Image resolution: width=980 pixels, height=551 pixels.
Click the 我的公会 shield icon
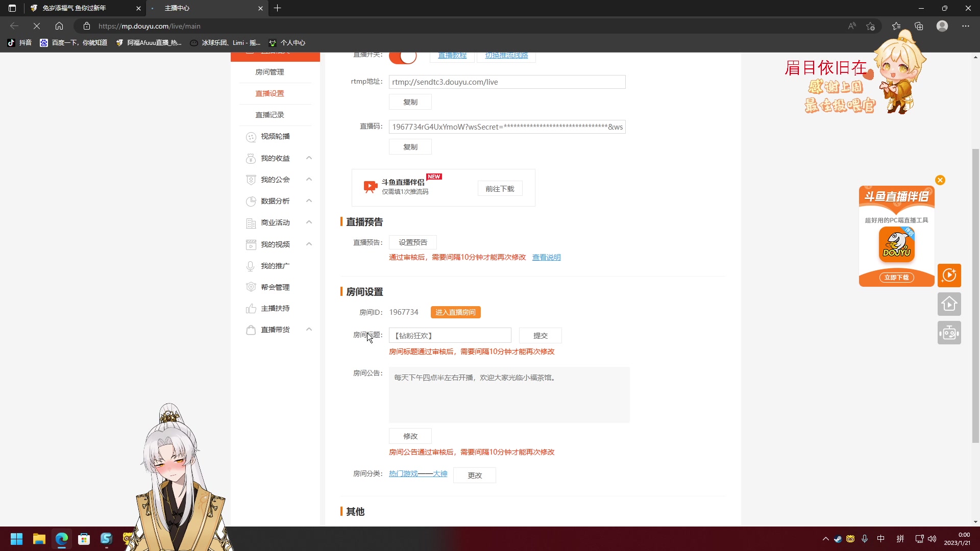(x=251, y=180)
